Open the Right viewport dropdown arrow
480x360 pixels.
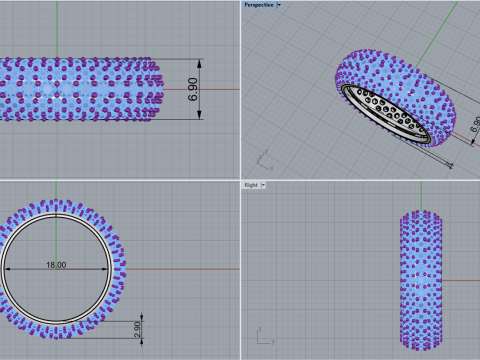[263, 185]
